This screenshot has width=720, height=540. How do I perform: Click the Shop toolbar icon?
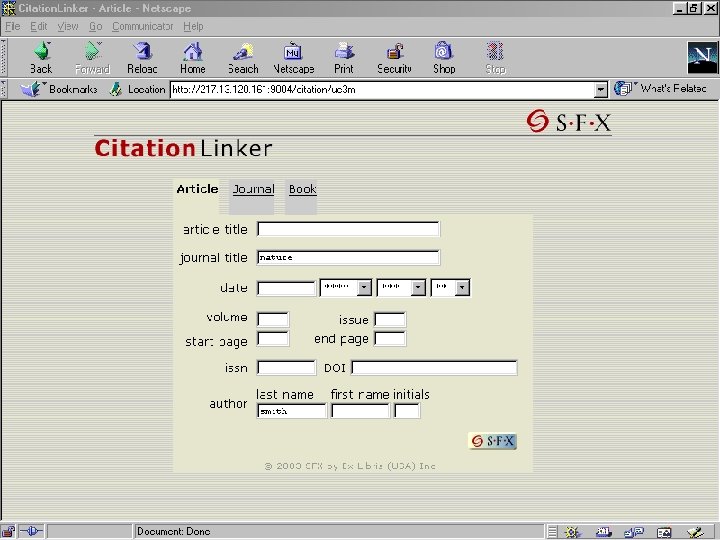(444, 58)
